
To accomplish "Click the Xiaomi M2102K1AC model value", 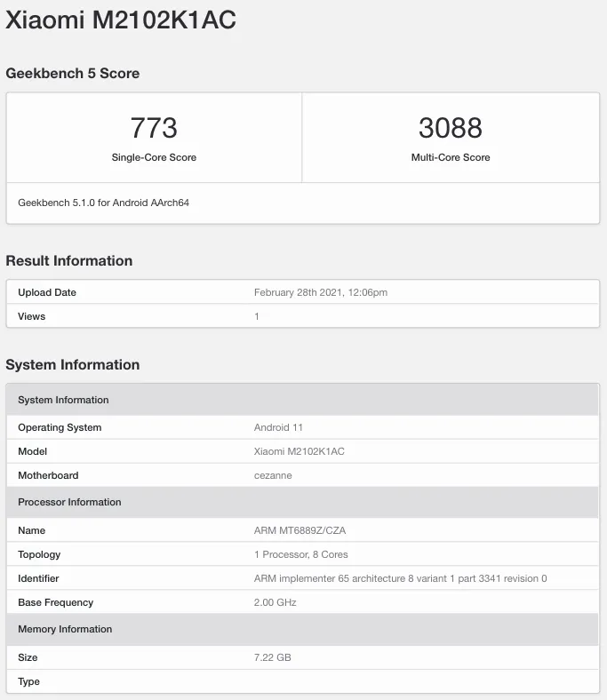I will pyautogui.click(x=299, y=451).
